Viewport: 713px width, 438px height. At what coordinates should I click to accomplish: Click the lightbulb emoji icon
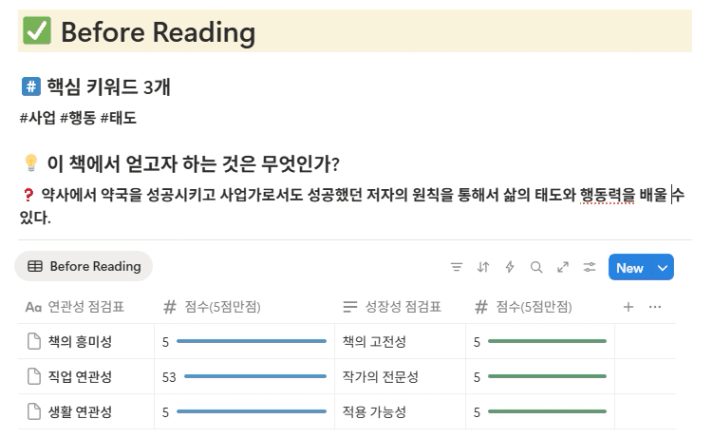click(x=30, y=164)
